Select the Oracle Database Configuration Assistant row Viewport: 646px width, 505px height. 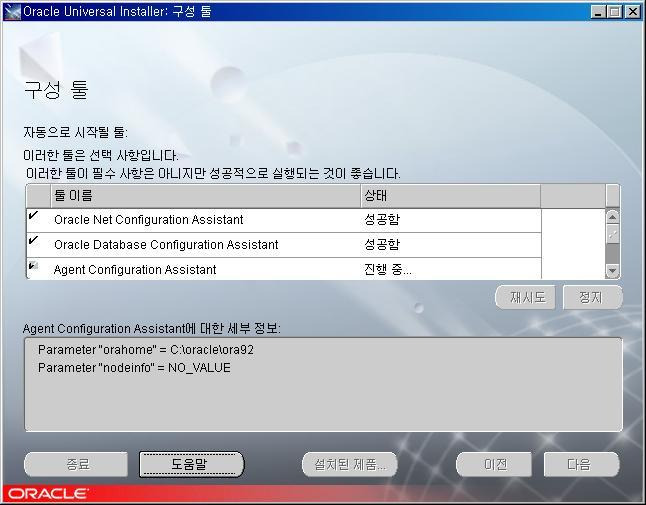click(284, 245)
